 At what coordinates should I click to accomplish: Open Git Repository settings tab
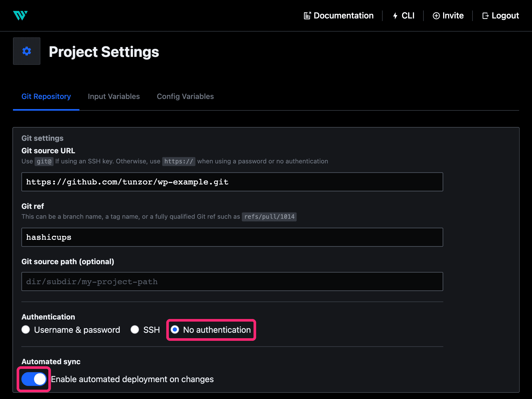46,96
